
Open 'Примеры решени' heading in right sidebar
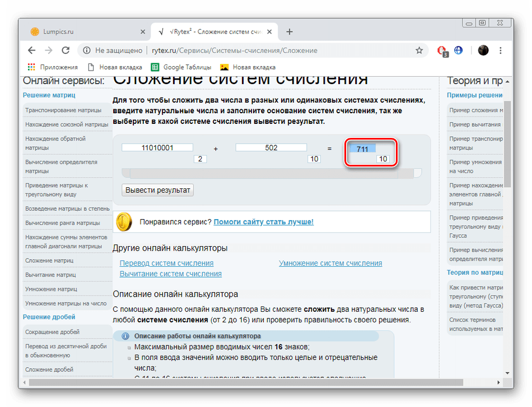(475, 95)
